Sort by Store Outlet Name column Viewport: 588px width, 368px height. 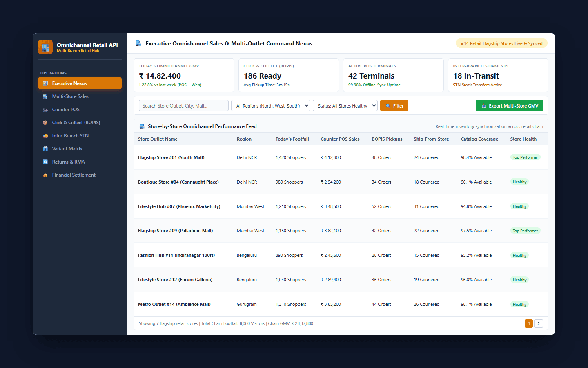click(158, 139)
